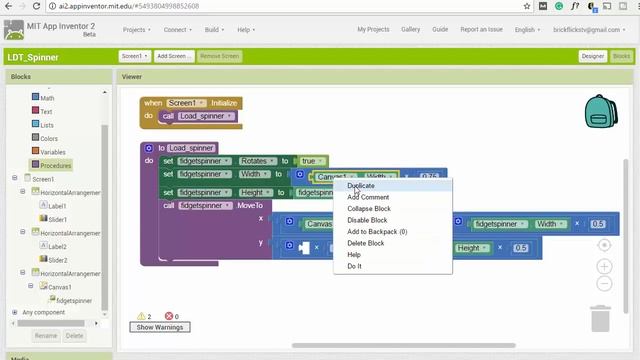Click the yellow warning triangle icon
Screen dimensions: 640x360
[141, 316]
